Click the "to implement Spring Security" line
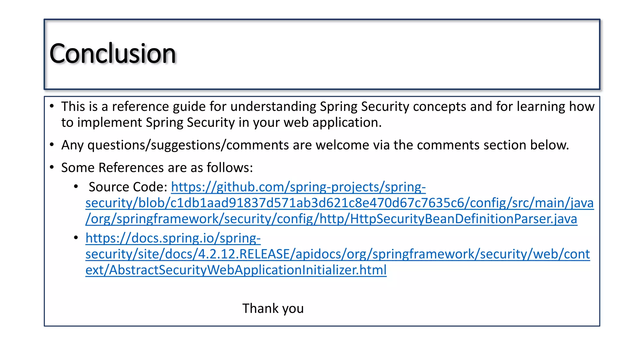Screen dimensions: 644x362 coord(221,123)
